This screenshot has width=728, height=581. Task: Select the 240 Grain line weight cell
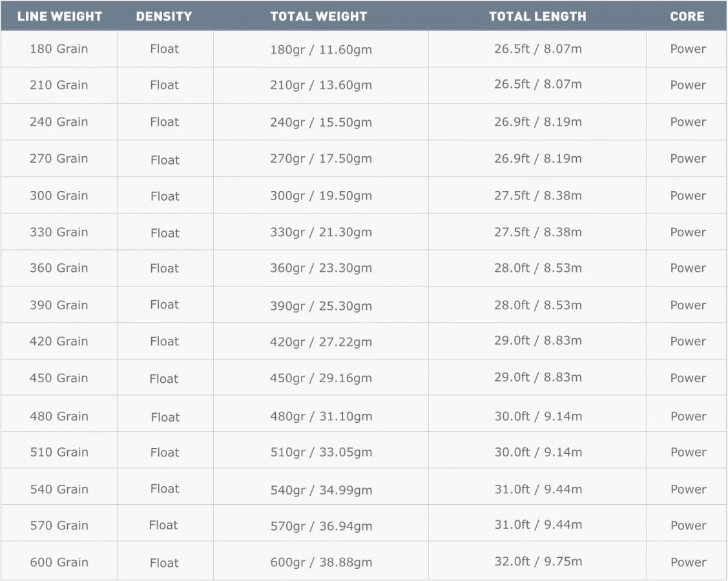(x=59, y=122)
